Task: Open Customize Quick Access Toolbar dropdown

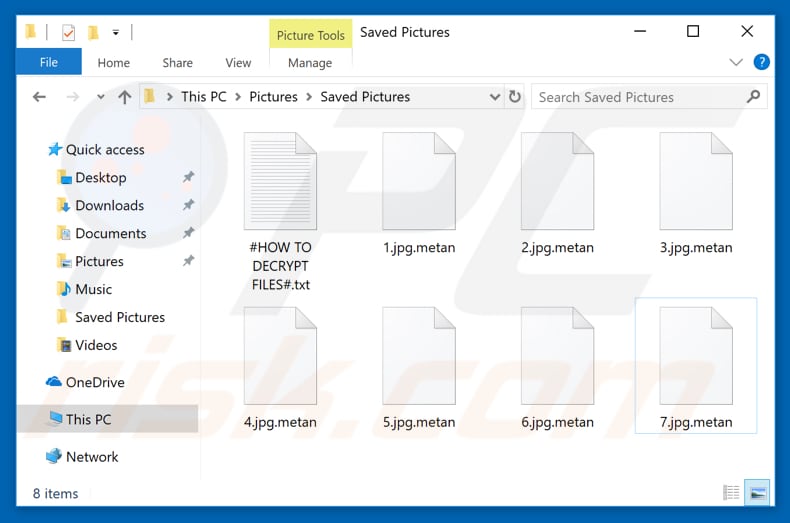Action: tap(116, 33)
